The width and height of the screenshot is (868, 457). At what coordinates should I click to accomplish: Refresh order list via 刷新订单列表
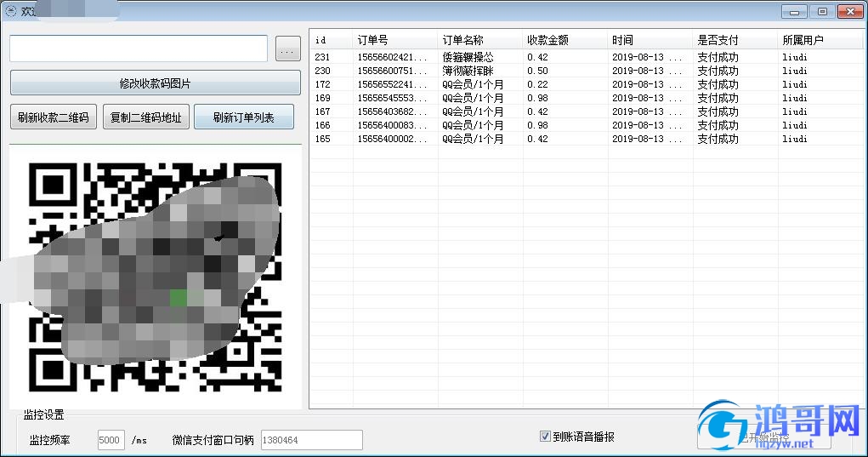pos(244,117)
